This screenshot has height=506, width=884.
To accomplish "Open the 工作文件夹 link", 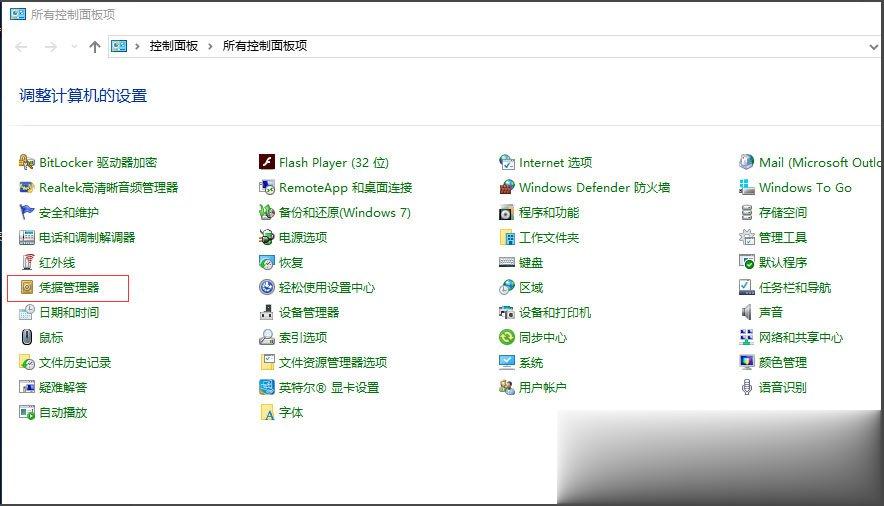I will tap(549, 237).
